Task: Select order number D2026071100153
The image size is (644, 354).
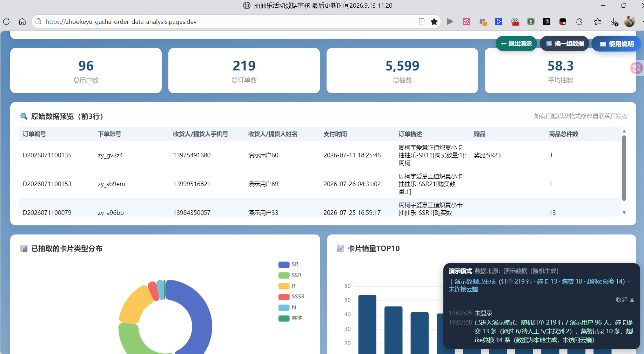Action: [47, 184]
